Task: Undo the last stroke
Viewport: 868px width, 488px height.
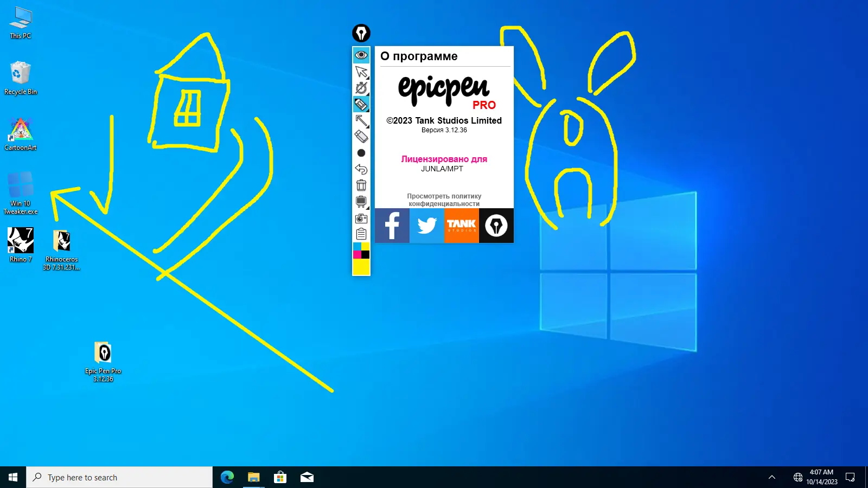Action: [x=361, y=169]
